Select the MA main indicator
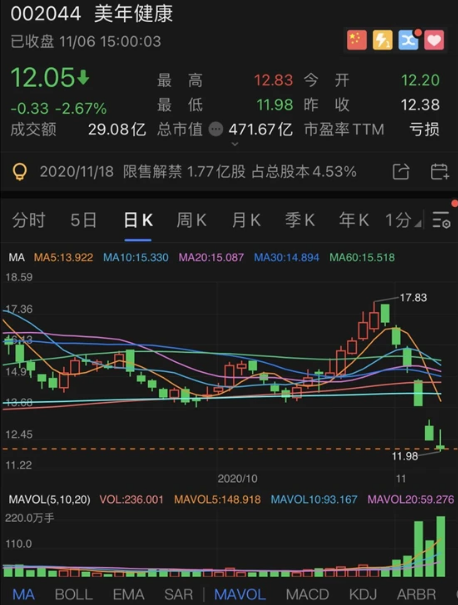Image resolution: width=458 pixels, height=605 pixels. (x=23, y=594)
